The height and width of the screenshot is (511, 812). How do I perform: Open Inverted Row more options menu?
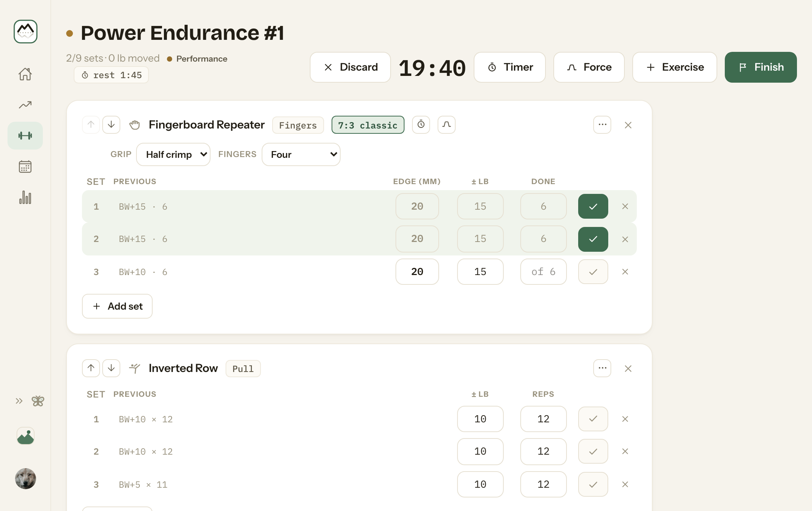(x=602, y=368)
